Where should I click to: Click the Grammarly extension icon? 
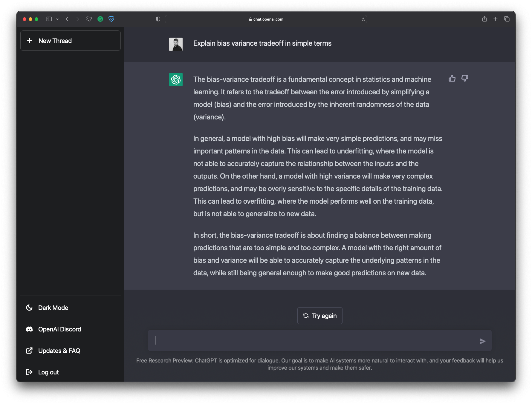[100, 19]
